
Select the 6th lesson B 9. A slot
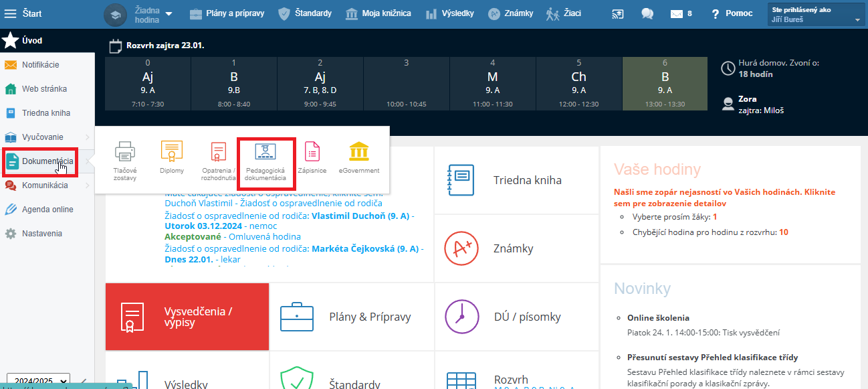(x=665, y=84)
